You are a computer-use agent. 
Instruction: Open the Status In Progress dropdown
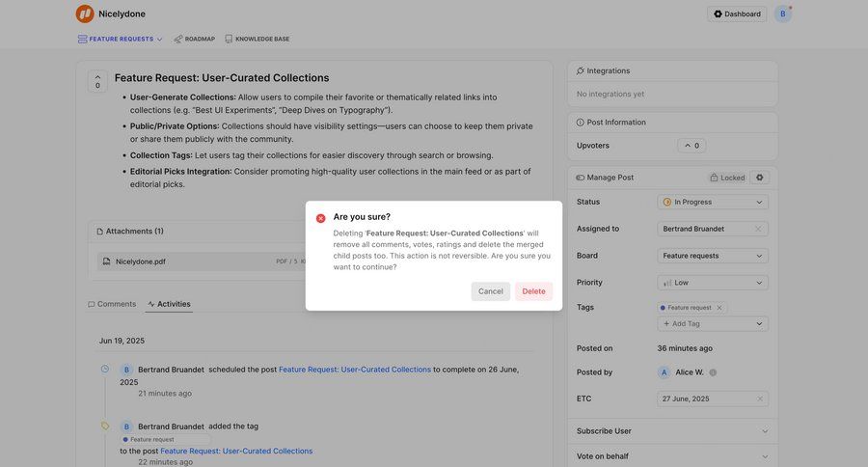[713, 203]
